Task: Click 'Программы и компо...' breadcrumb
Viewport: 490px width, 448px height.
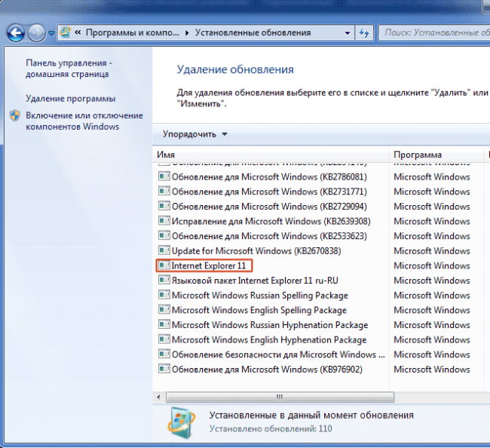Action: (x=133, y=32)
